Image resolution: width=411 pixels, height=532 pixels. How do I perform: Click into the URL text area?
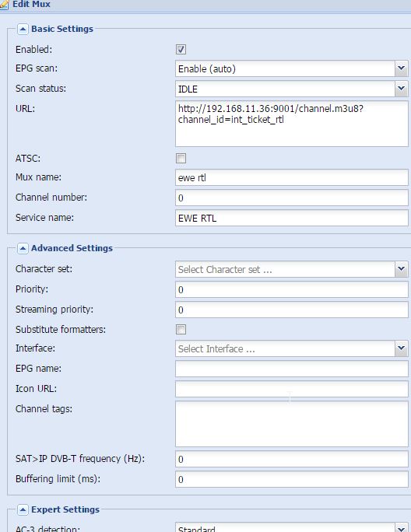(292, 124)
